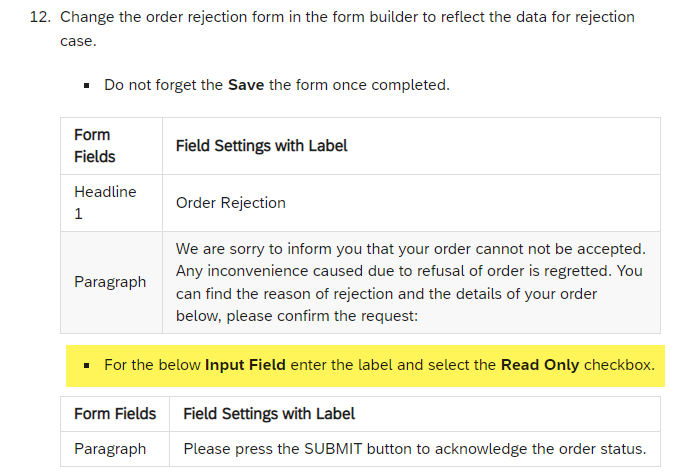Image resolution: width=685 pixels, height=475 pixels.
Task: Select the second table's Form Fields header
Action: pos(115,414)
